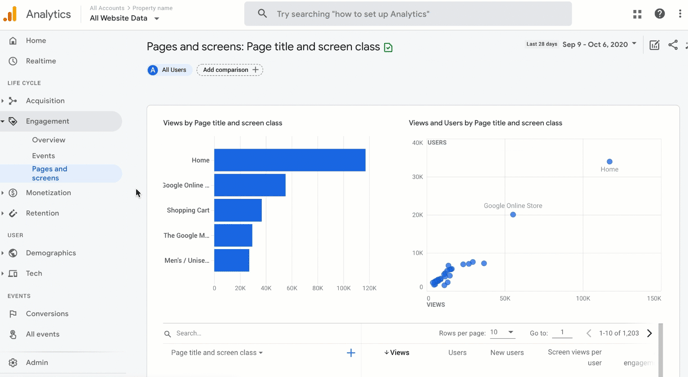Click the Google Online Store scatter point
This screenshot has width=688, height=377.
(513, 215)
